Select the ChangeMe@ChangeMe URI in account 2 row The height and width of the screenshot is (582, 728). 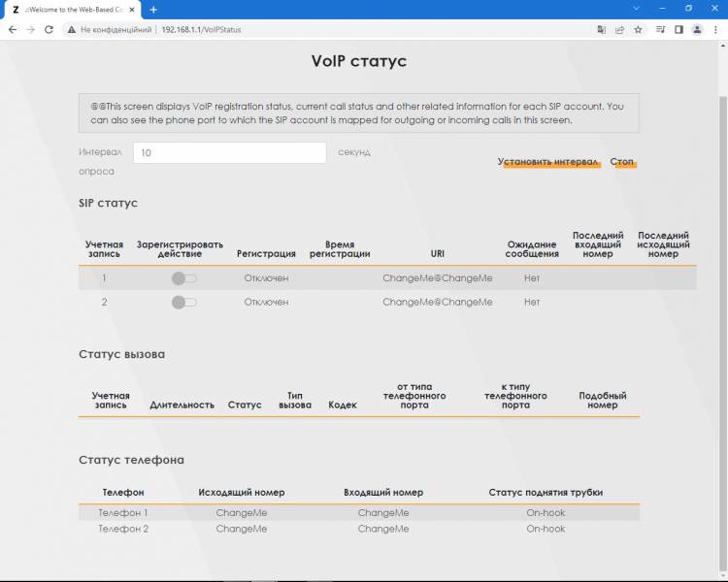pyautogui.click(x=438, y=302)
